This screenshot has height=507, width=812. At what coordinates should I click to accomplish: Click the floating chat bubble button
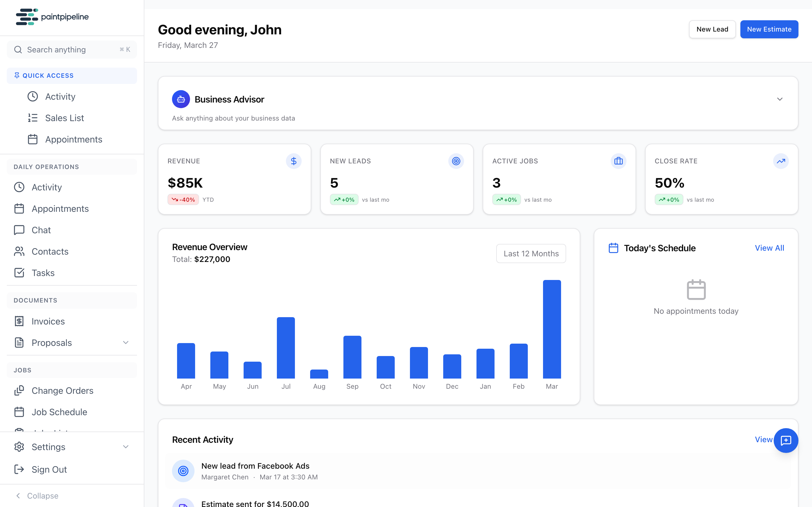[x=786, y=440]
